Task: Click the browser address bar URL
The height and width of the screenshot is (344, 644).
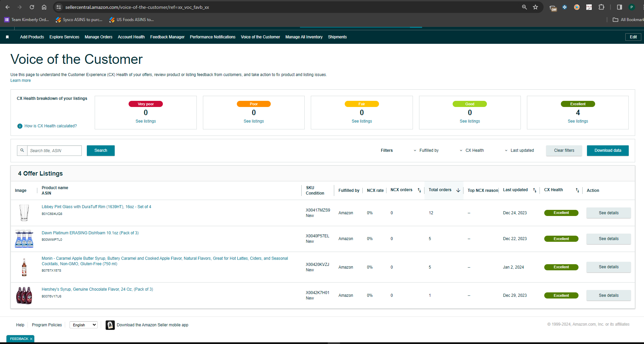Action: (x=137, y=7)
